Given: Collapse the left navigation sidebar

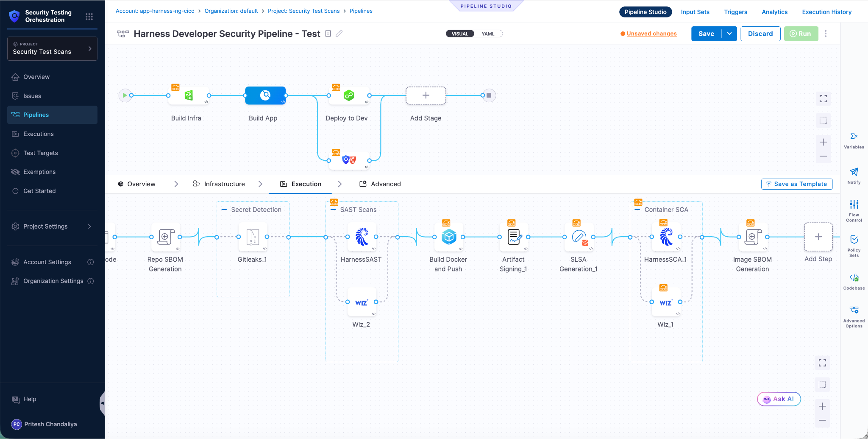Looking at the screenshot, I should coord(102,403).
